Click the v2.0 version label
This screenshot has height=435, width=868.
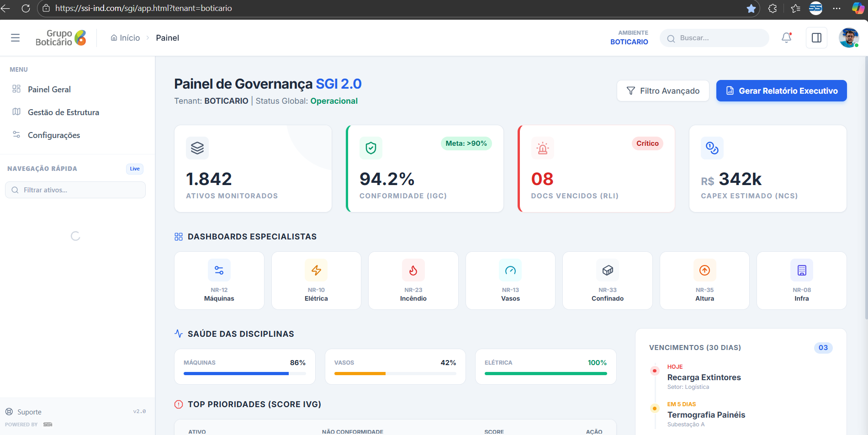click(139, 411)
